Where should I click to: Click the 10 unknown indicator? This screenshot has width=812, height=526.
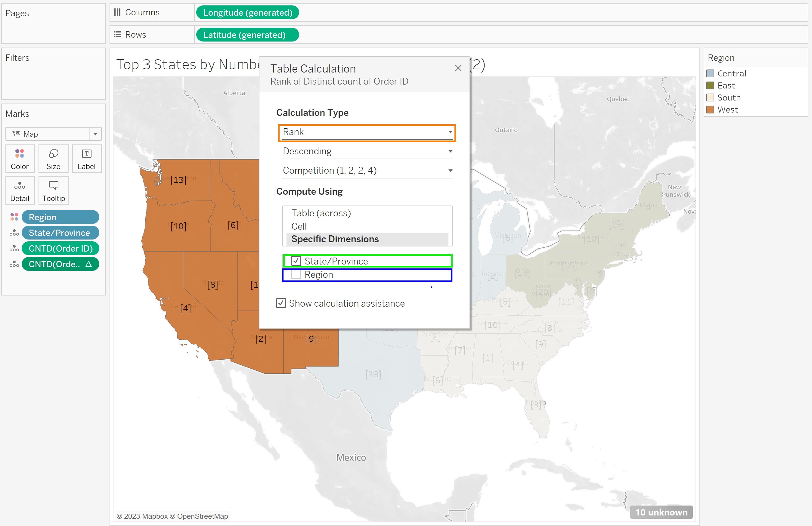661,512
